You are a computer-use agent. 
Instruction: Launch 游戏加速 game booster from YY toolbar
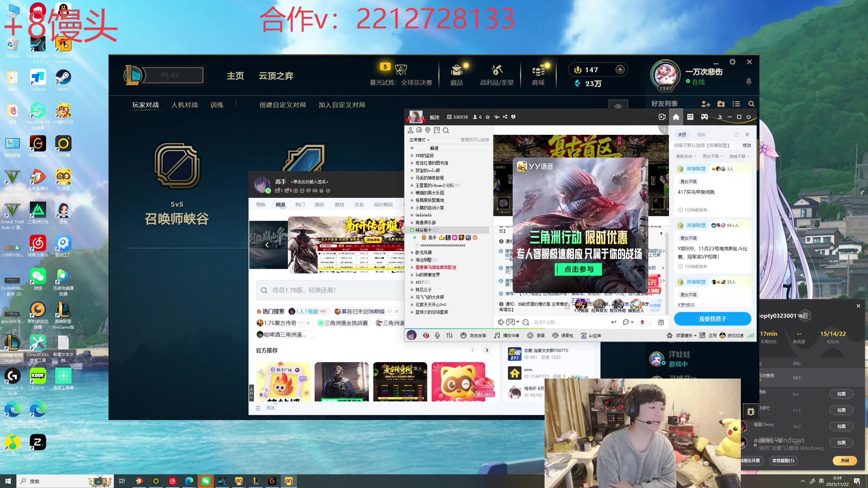tap(732, 335)
